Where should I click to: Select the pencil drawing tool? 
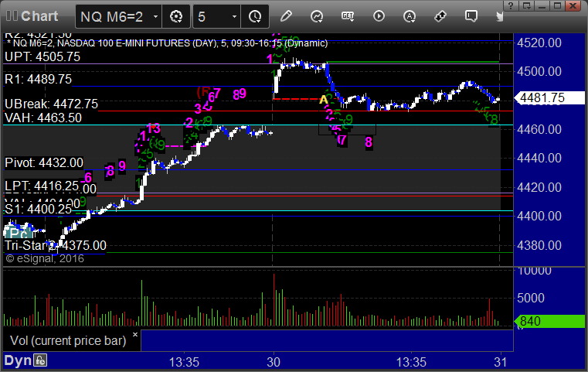(286, 16)
